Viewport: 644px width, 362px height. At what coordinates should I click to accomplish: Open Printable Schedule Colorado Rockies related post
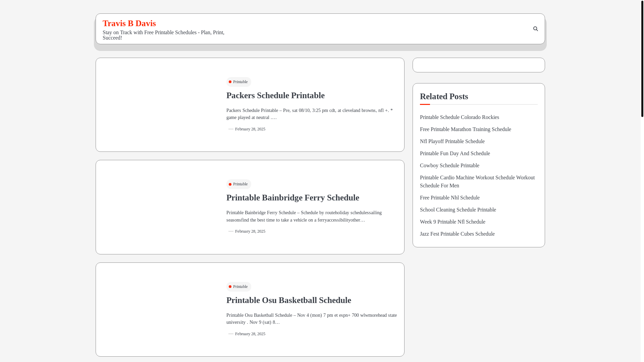tap(459, 117)
